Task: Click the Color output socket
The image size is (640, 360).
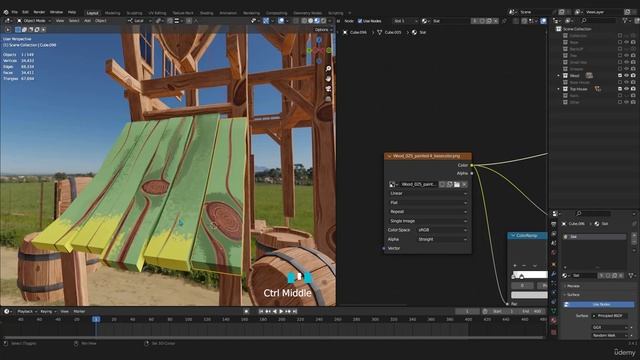Action: (472, 165)
